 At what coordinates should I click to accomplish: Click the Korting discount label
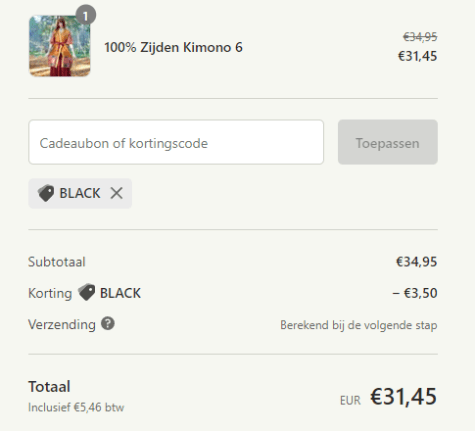50,293
